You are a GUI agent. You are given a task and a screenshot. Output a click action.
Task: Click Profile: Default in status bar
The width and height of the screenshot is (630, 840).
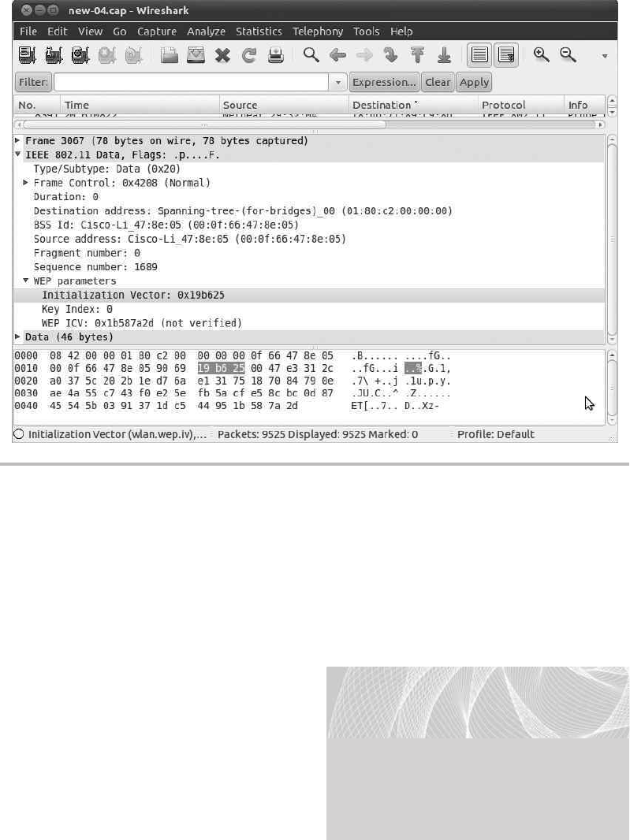pyautogui.click(x=495, y=434)
